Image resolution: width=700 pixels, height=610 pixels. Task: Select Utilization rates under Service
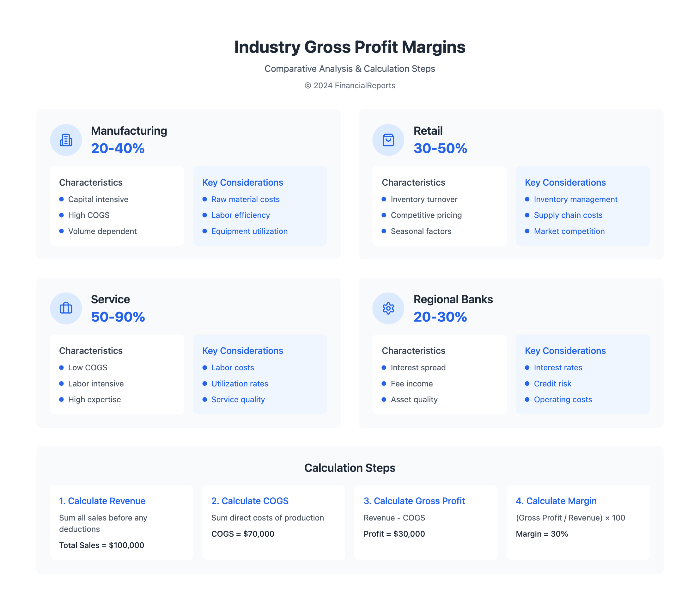240,384
